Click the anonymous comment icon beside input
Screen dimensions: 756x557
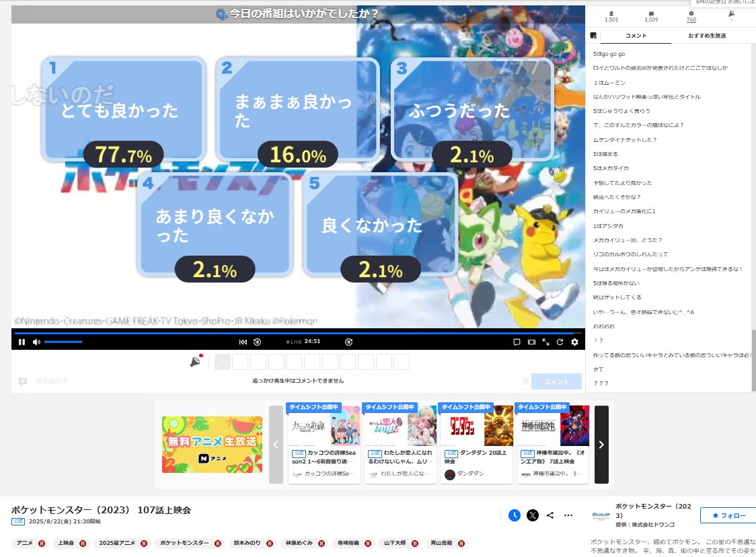(x=23, y=381)
